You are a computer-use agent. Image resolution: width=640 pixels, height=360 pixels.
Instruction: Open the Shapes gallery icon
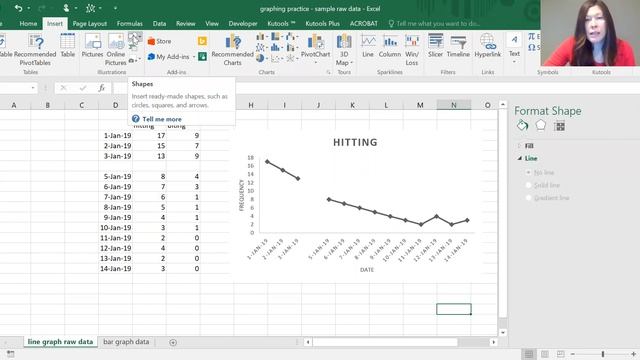tap(134, 38)
